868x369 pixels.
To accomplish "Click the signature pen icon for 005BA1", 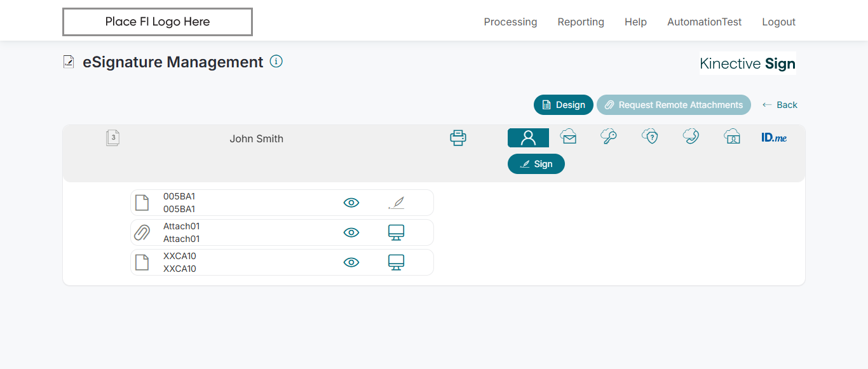I will (x=396, y=203).
